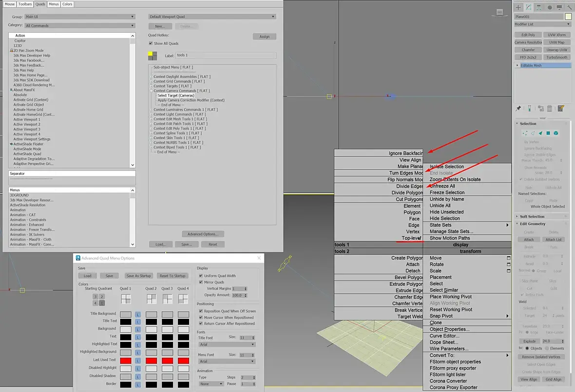
Task: Click the Advanced Options button
Action: 203,234
